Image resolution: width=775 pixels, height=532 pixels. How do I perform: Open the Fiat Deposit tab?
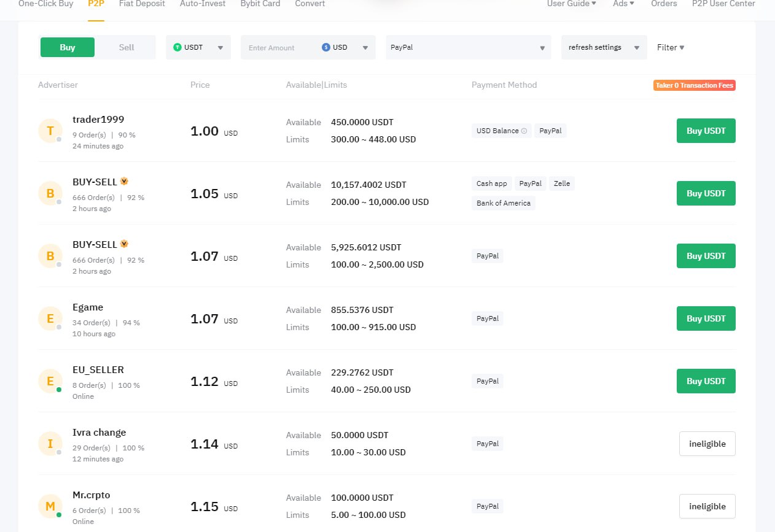coord(142,4)
